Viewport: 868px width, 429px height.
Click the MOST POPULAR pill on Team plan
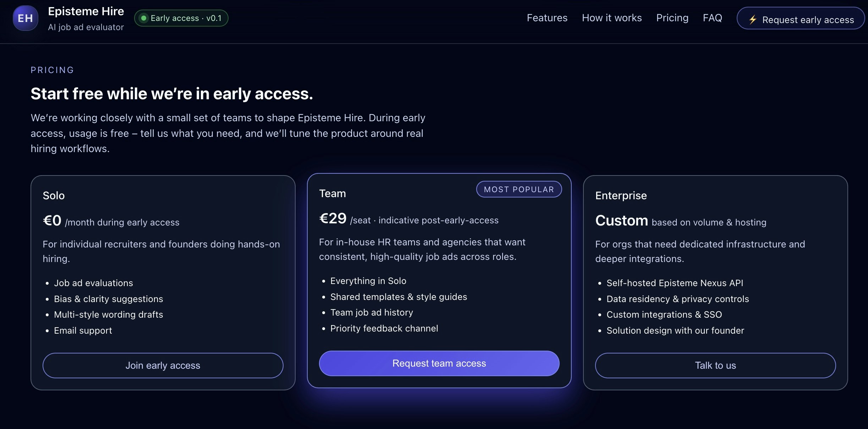click(518, 189)
